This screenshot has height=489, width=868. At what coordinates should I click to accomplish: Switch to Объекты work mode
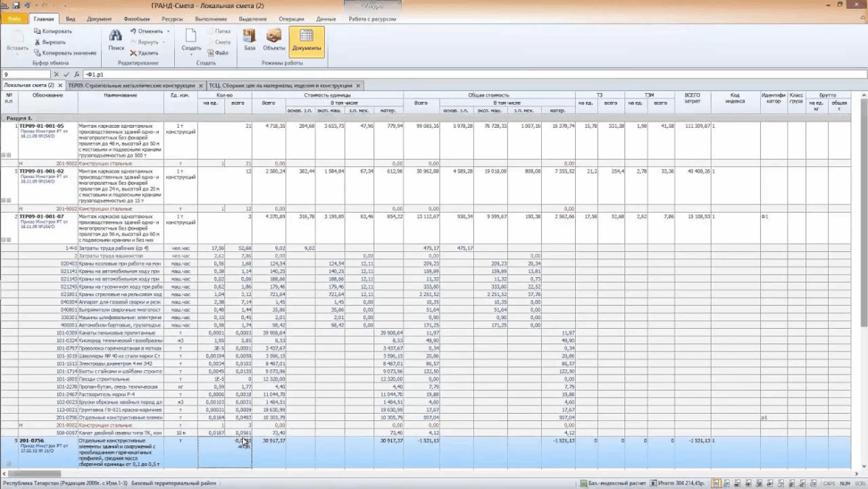point(274,40)
